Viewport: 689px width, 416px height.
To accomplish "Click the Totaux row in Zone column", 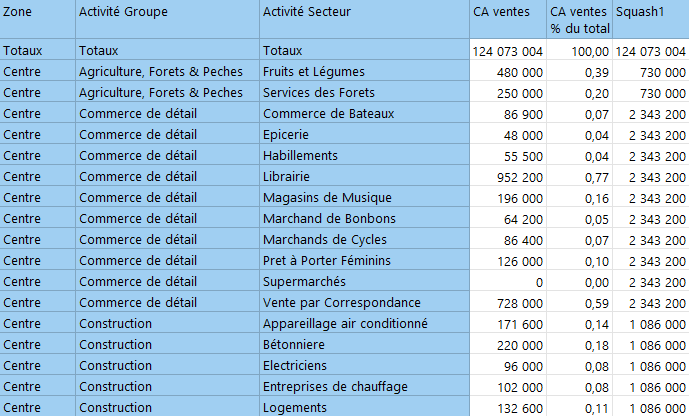I will (37, 51).
